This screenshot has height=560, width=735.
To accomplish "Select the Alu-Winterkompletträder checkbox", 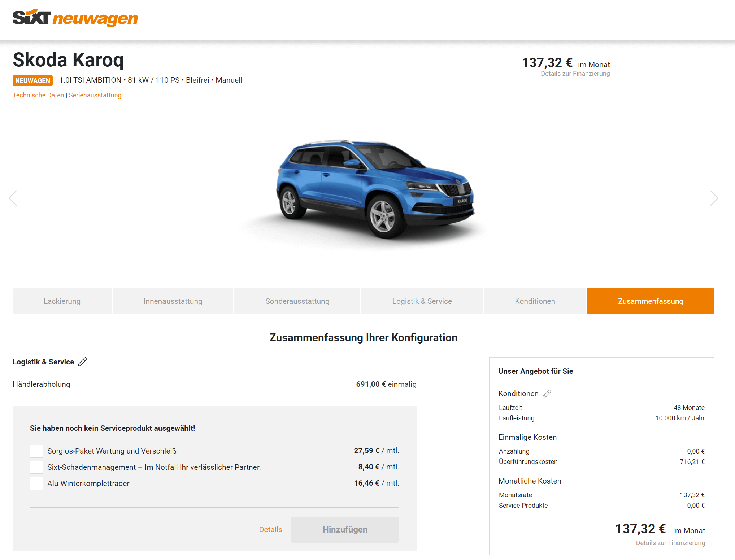I will coord(36,484).
